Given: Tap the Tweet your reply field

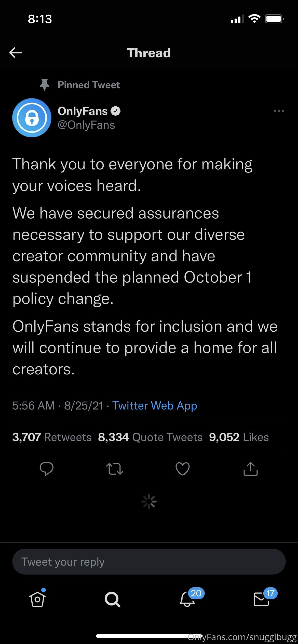Looking at the screenshot, I should click(149, 562).
